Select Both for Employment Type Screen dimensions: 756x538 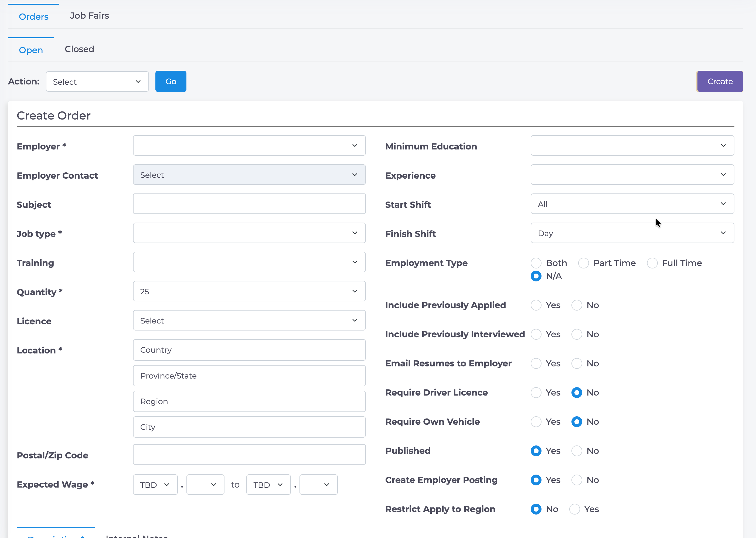[536, 263]
